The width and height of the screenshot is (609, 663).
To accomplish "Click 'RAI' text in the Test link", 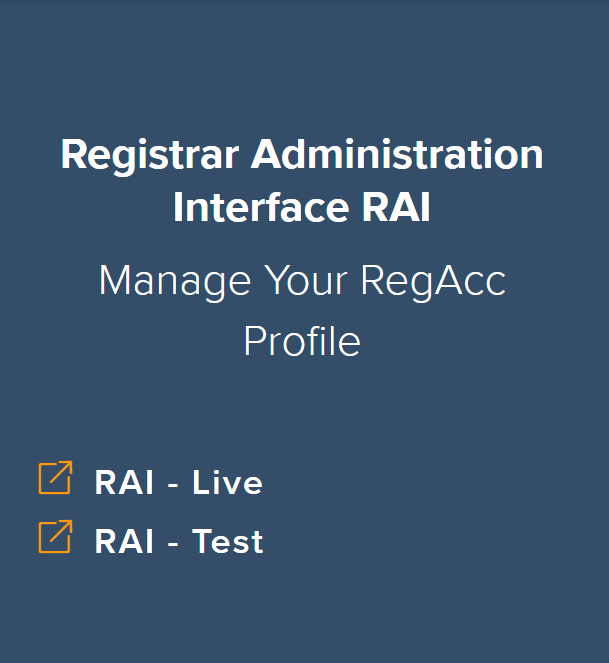I will pos(124,541).
